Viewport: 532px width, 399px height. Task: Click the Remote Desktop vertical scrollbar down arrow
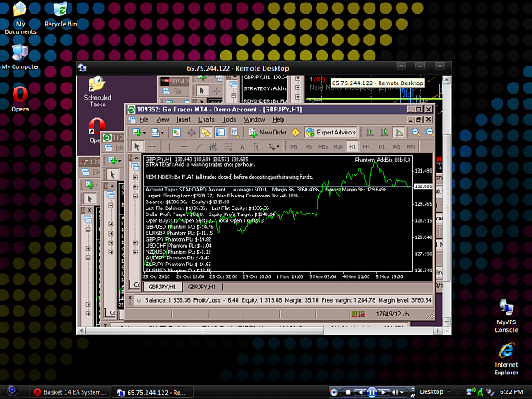447,322
